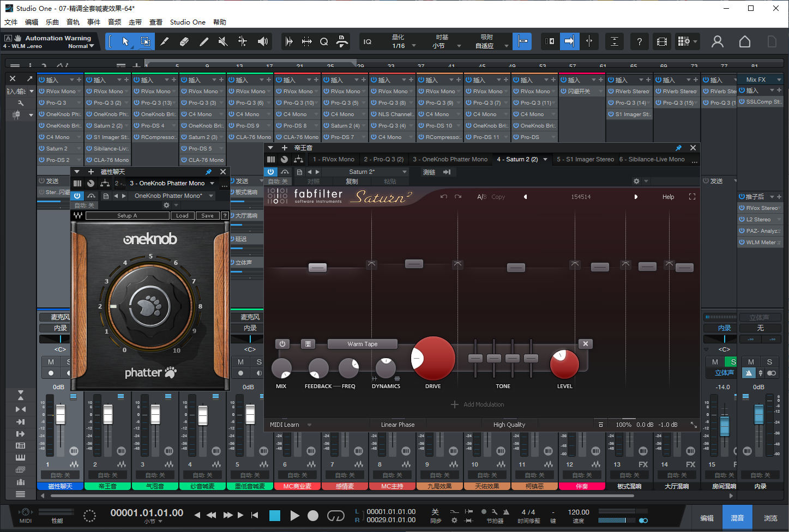Toggle loop playback in transport bar
Viewport: 789px width, 532px height.
coord(335,516)
